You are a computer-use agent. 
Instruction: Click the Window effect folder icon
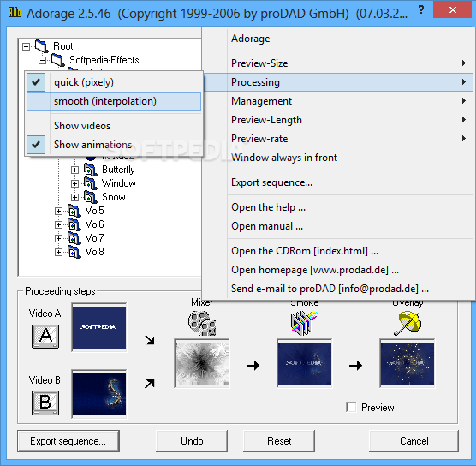coord(90,183)
